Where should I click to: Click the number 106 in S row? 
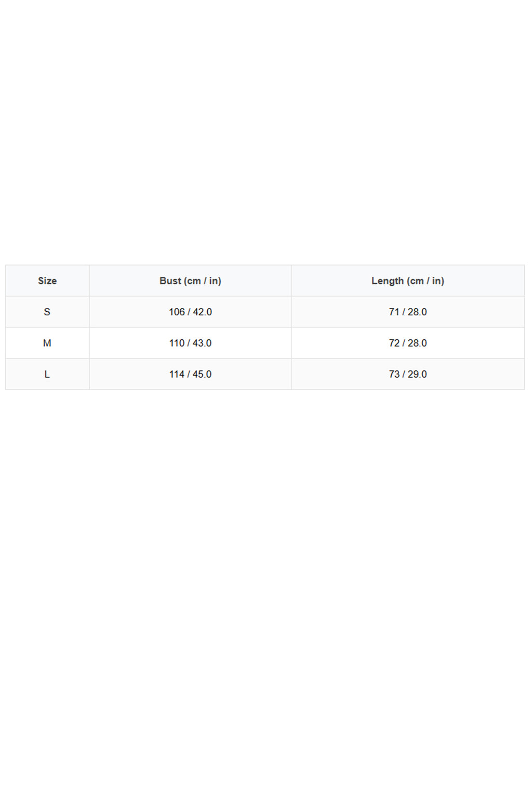(x=177, y=312)
